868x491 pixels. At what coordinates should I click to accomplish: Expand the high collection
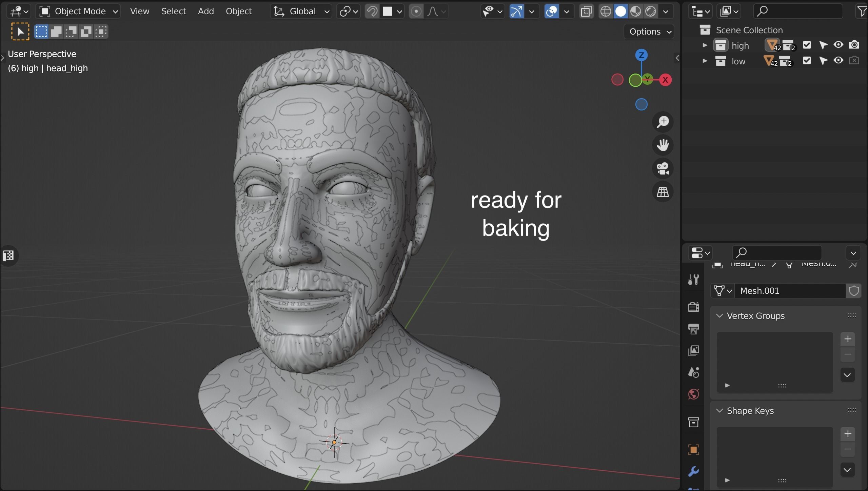(705, 45)
